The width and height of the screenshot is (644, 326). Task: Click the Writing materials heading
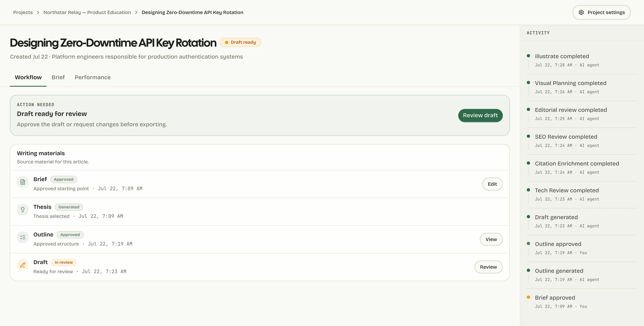coord(41,153)
